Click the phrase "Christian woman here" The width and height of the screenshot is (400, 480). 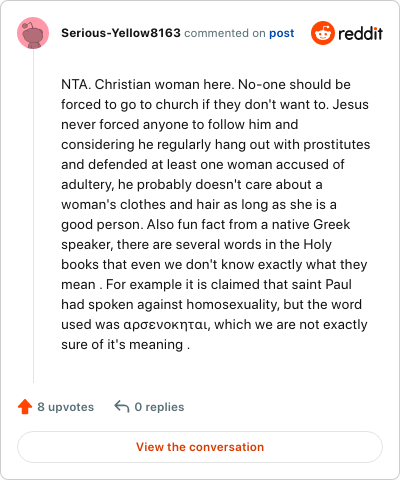163,85
